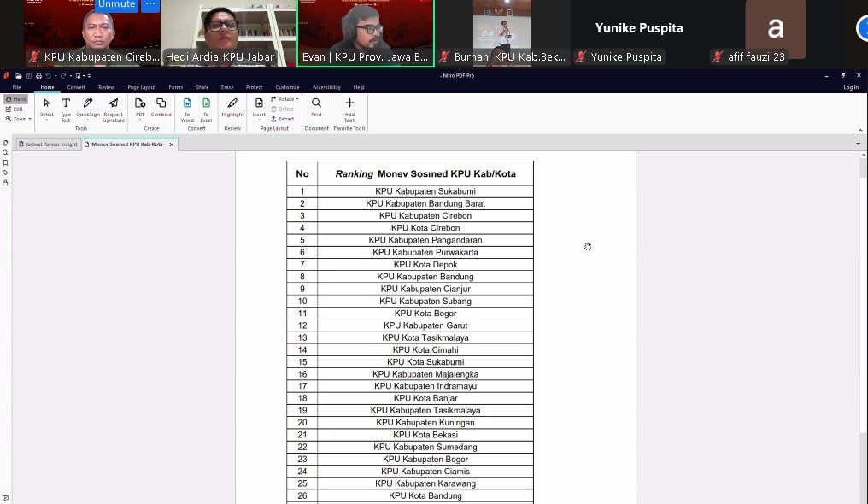Image resolution: width=868 pixels, height=504 pixels.
Task: Expand the Zoom dropdown
Action: (x=18, y=119)
